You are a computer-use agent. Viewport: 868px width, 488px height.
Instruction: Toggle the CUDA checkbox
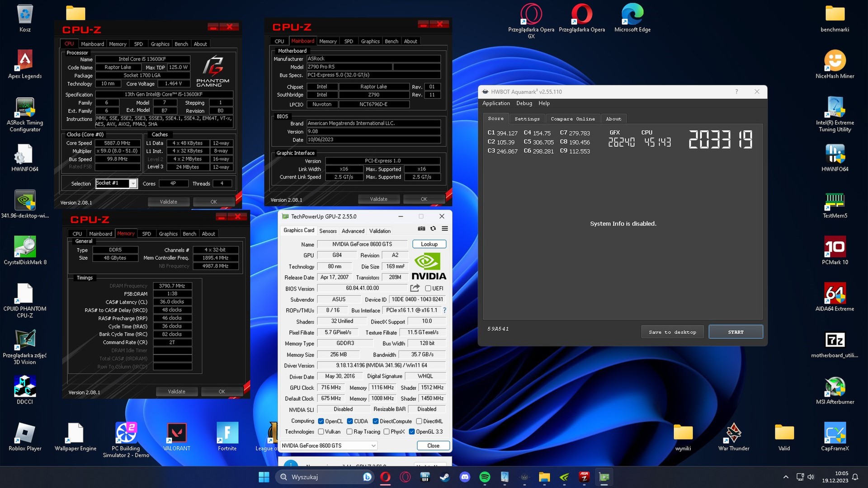point(349,421)
